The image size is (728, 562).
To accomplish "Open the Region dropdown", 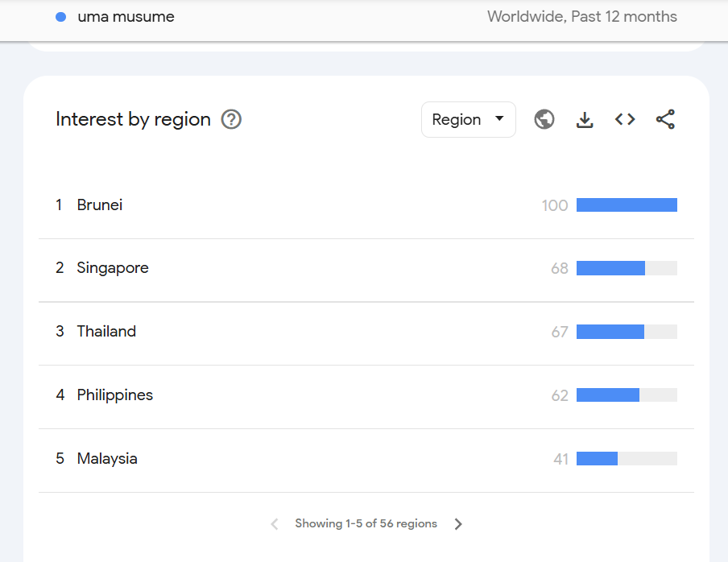I will pyautogui.click(x=469, y=120).
